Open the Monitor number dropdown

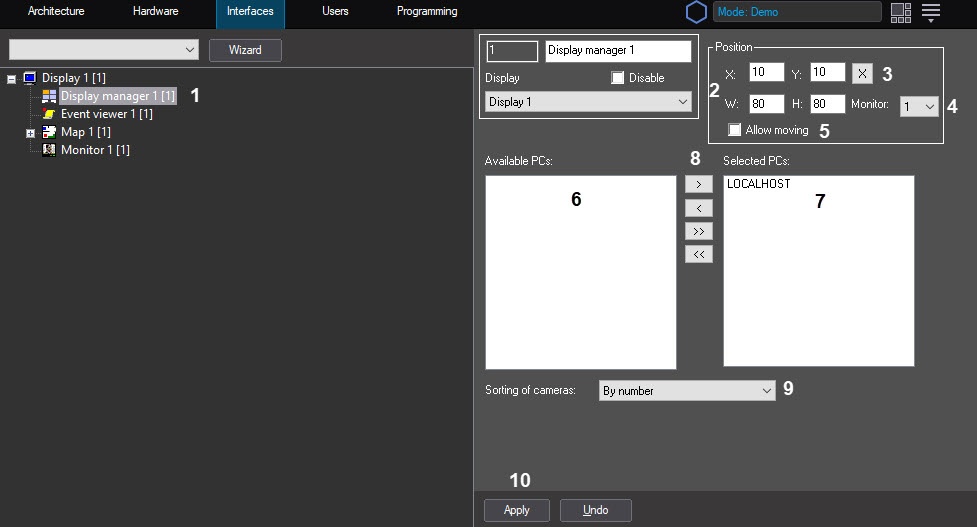click(919, 106)
